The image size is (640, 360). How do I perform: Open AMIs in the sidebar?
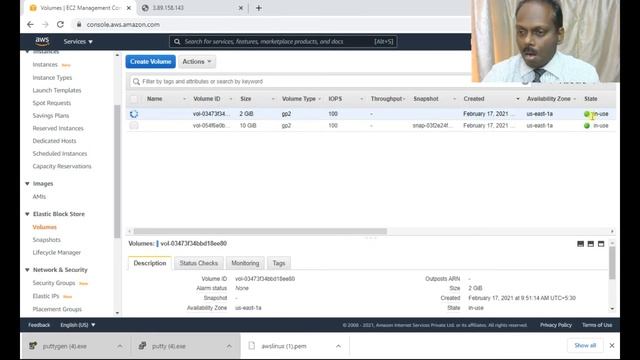pos(39,197)
